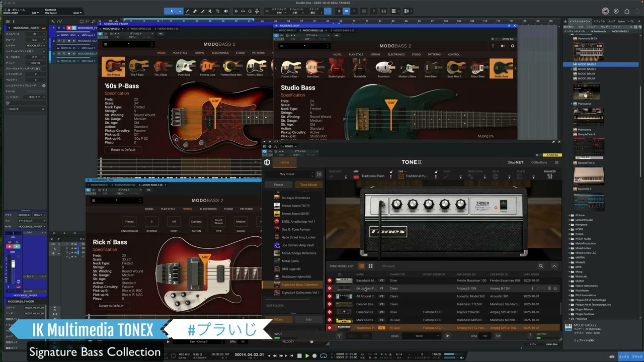Show info for 66 Lo Gain tone model

pyautogui.click(x=532, y=289)
